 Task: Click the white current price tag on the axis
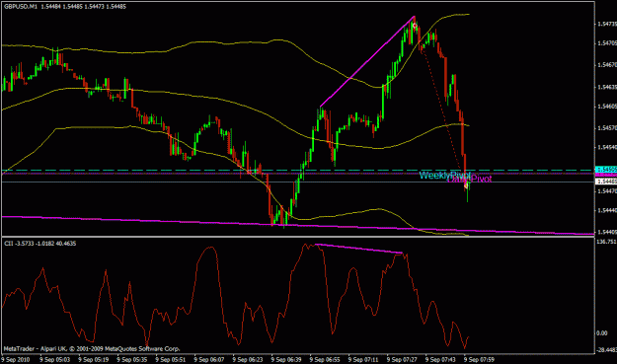point(606,182)
